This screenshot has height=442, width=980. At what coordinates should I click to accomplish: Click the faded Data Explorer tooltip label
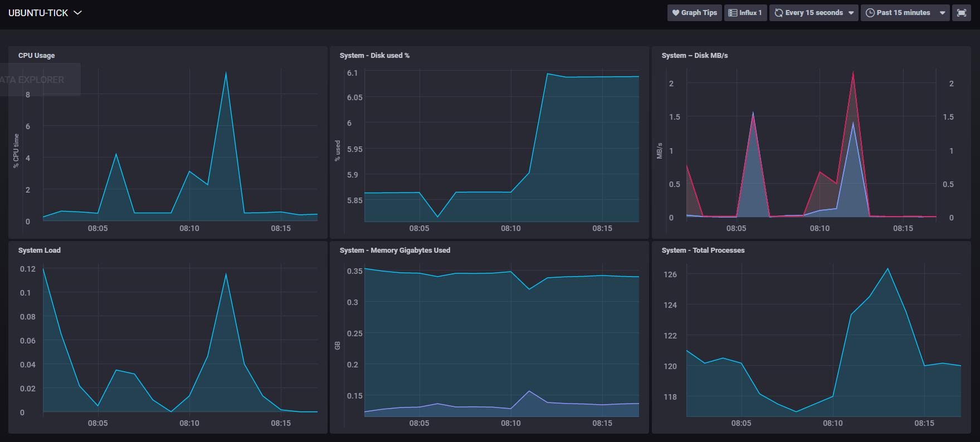click(32, 80)
